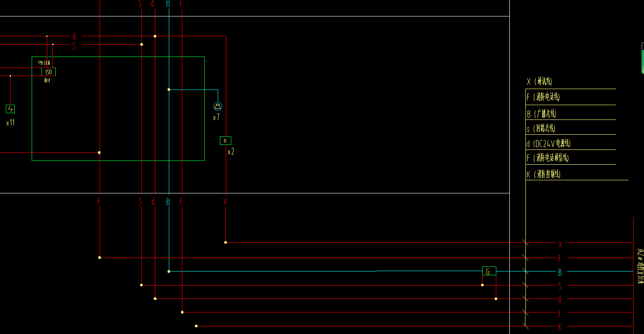Select legend entry F (消防电话通信线)
This screenshot has height=334, width=644.
(x=547, y=158)
